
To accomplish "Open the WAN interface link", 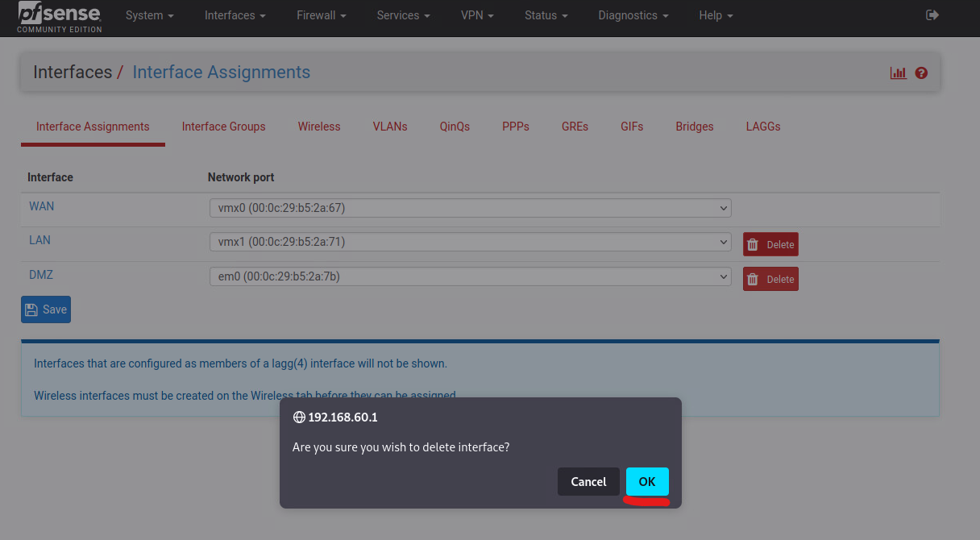I will 42,206.
